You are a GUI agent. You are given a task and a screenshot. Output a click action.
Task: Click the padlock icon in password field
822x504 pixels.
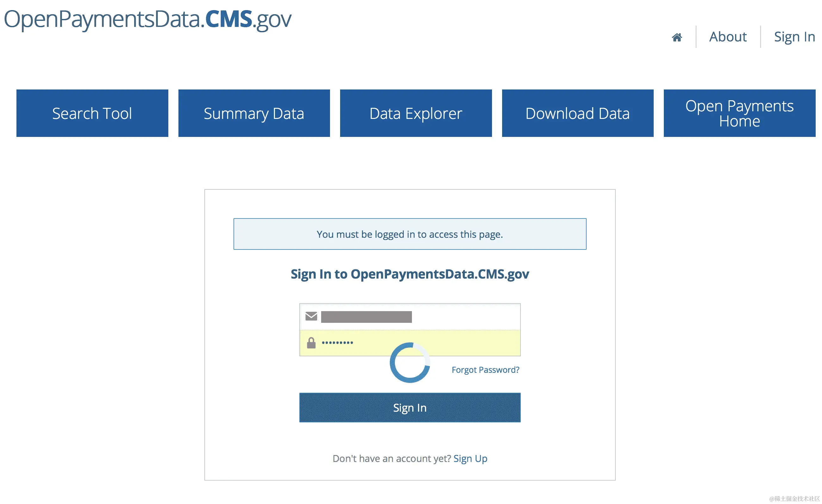[x=311, y=343]
